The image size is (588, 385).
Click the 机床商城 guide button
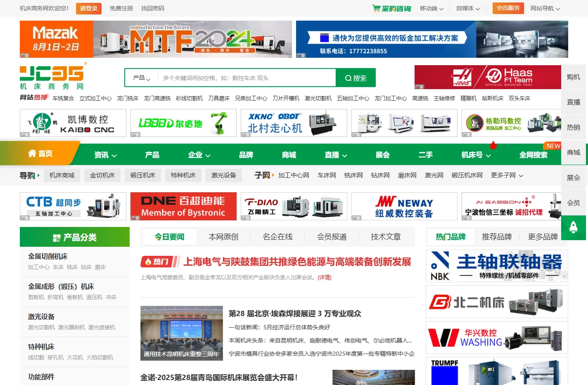(62, 175)
